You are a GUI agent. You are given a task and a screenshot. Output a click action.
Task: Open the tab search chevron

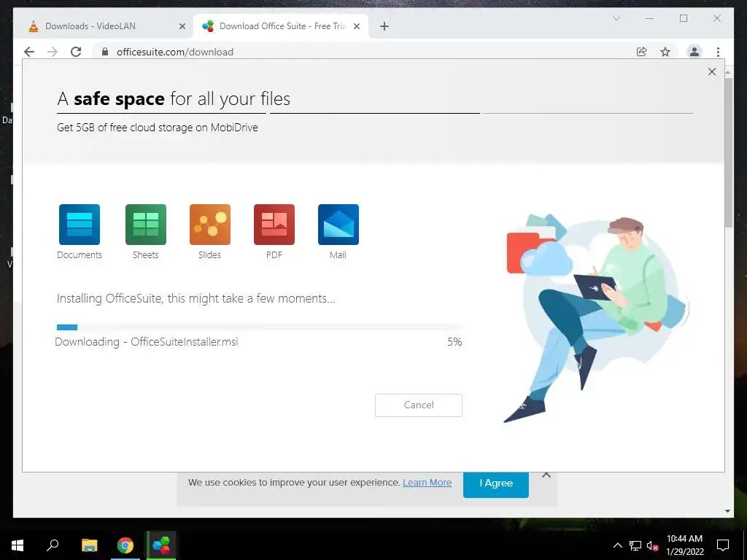(616, 18)
